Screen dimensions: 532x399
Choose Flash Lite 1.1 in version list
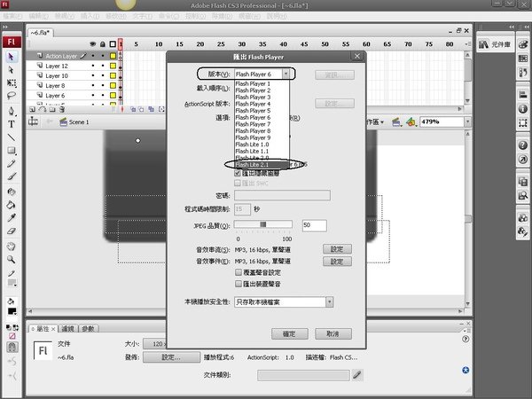(x=262, y=151)
